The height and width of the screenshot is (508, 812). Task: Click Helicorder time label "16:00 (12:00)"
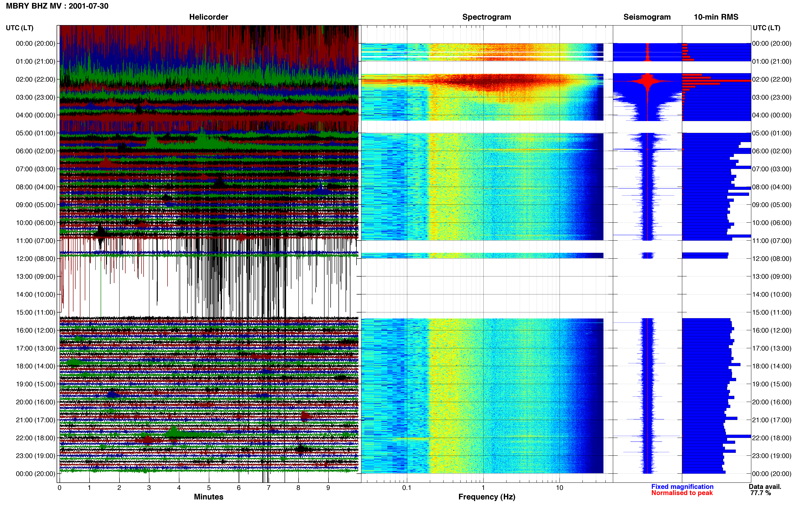pos(36,330)
